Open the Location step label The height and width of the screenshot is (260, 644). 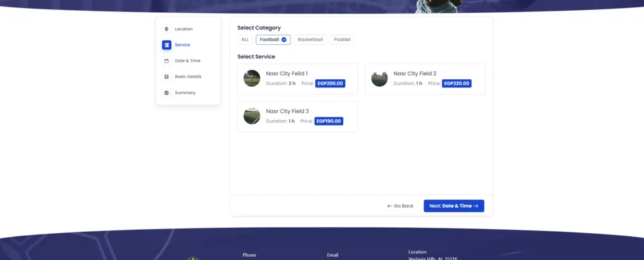click(184, 29)
